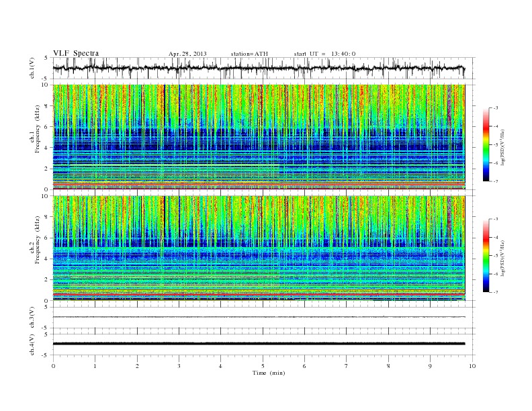Click tick label "5" on the time axis
This screenshot has width=532, height=411.
click(x=263, y=366)
